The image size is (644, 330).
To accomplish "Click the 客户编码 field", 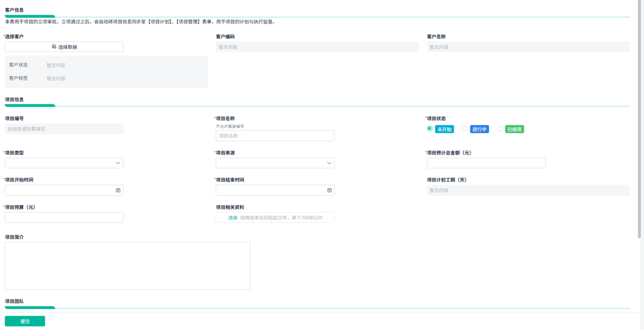I will click(x=317, y=47).
